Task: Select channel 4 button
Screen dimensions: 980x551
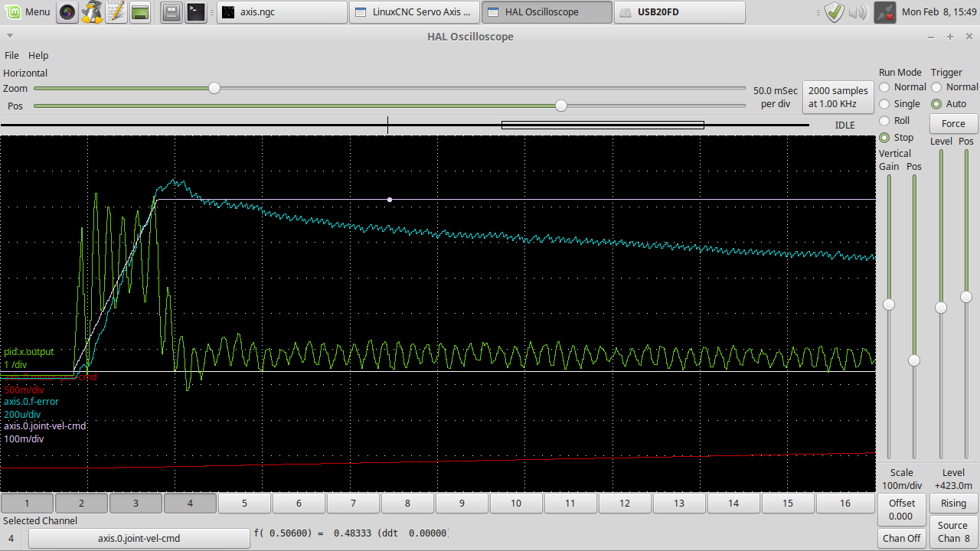Action: (190, 503)
